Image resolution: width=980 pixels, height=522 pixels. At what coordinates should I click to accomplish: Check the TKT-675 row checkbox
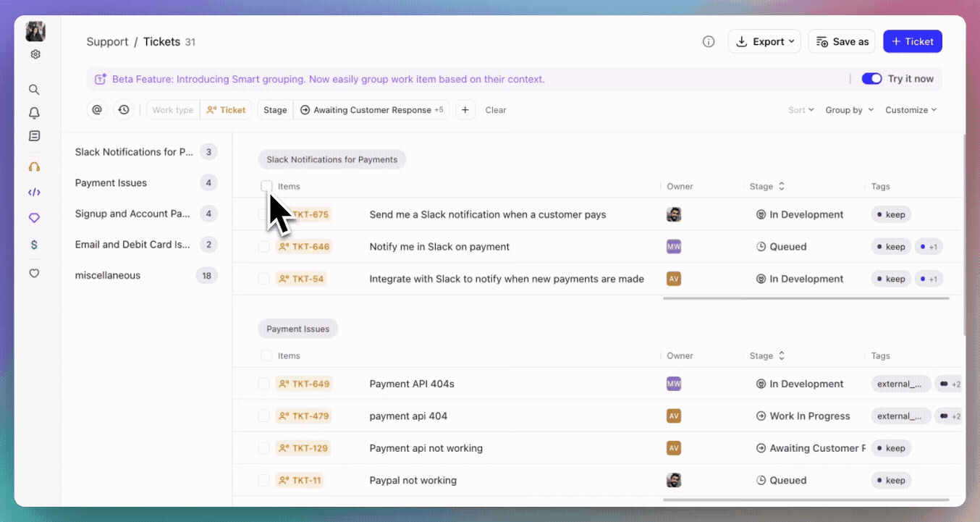pyautogui.click(x=264, y=214)
